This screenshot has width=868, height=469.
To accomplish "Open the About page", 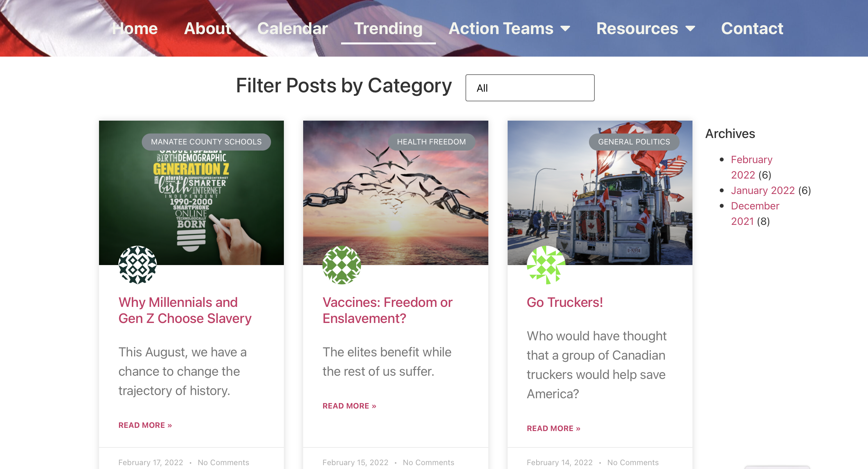I will tap(208, 28).
